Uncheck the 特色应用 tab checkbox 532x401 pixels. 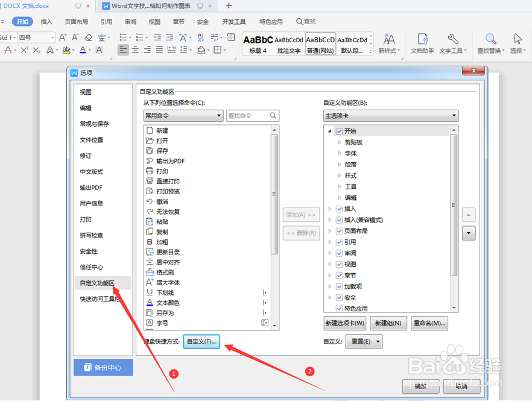tap(339, 308)
